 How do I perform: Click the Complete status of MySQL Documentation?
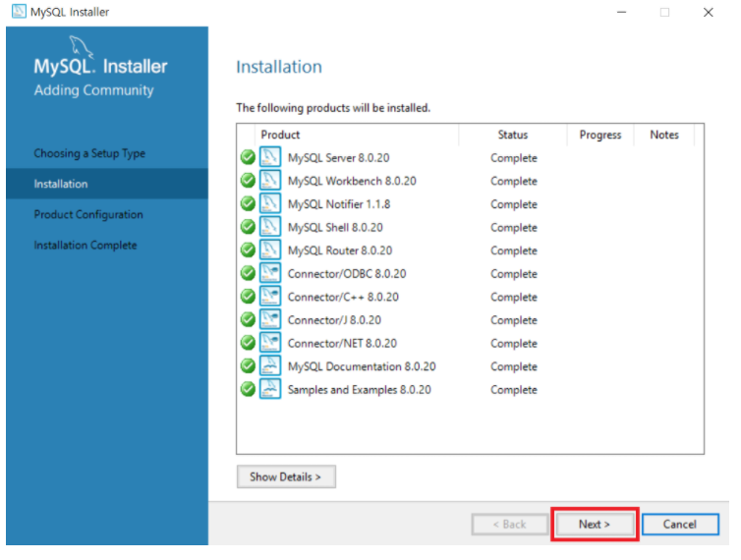[x=514, y=365]
